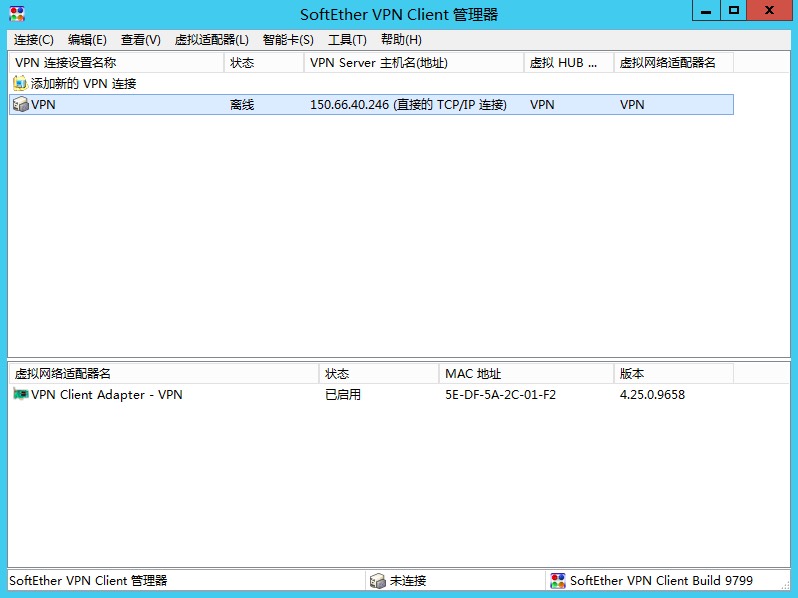Click the 已启用 adapter status cell

point(343,394)
